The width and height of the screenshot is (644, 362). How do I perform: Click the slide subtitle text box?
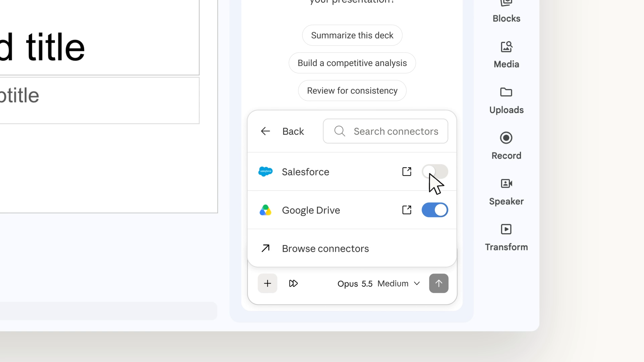pyautogui.click(x=100, y=101)
